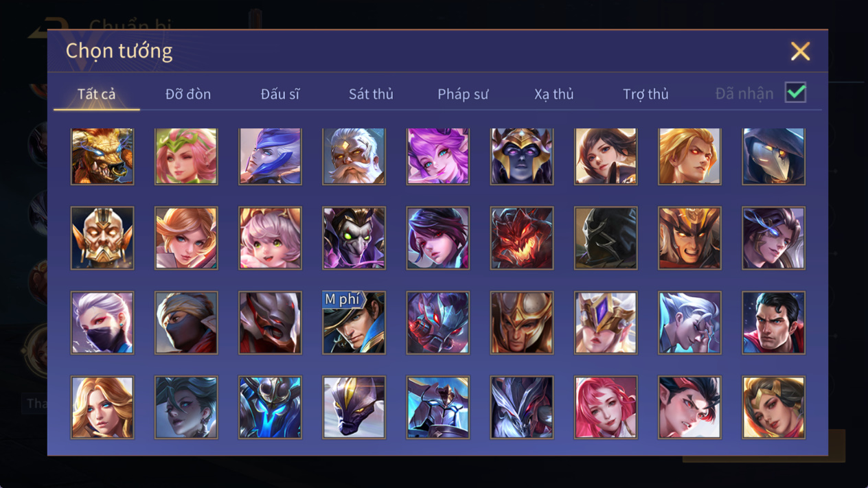
Task: Close the 'Chọn tướng' dialog
Action: click(x=800, y=51)
